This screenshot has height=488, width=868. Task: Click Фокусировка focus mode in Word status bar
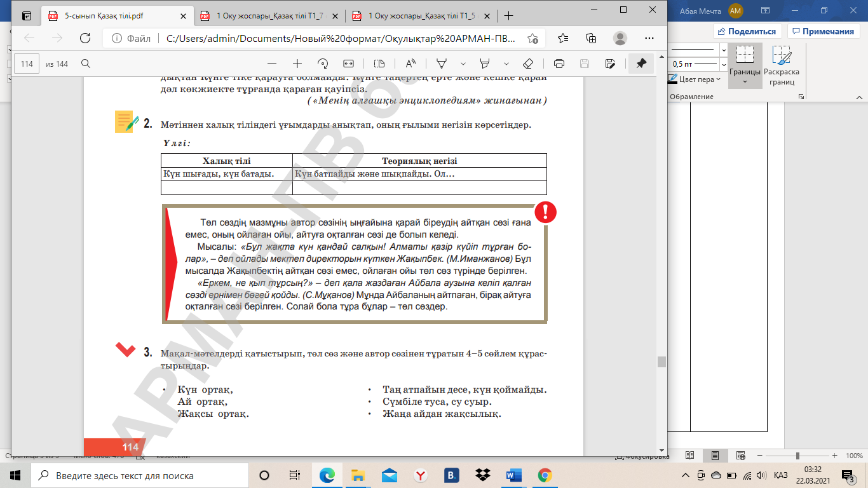pos(642,456)
